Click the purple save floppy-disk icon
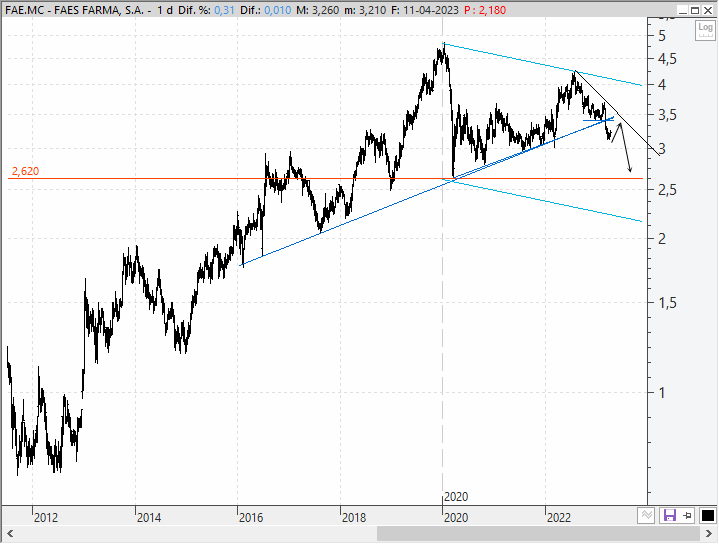This screenshot has height=544, width=719. pos(669,515)
